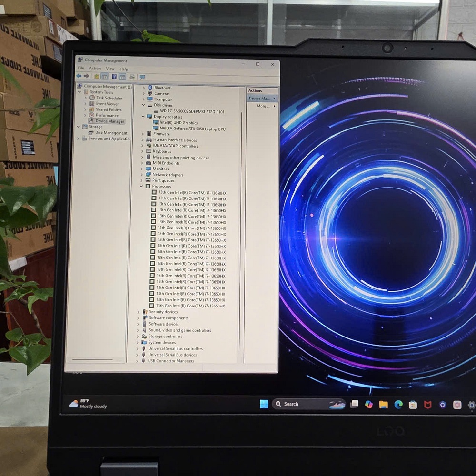Collapse the Storage tree node
The height and width of the screenshot is (476, 476).
pyautogui.click(x=79, y=126)
